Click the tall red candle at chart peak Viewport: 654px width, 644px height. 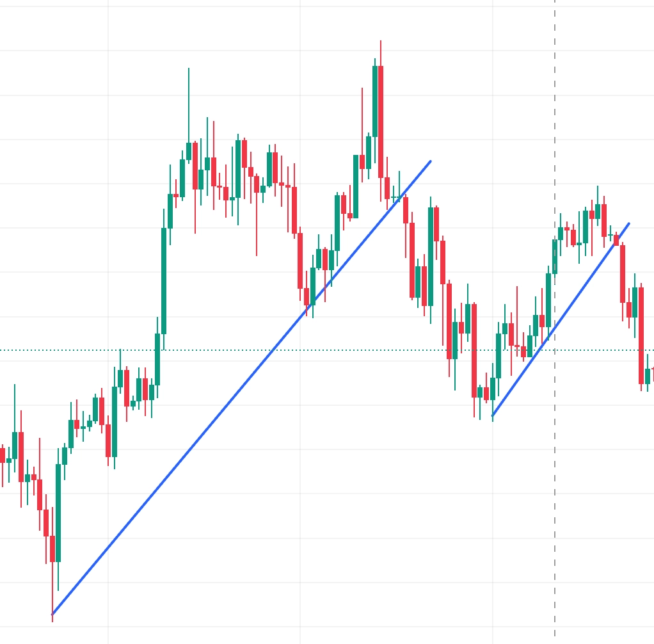tap(381, 122)
